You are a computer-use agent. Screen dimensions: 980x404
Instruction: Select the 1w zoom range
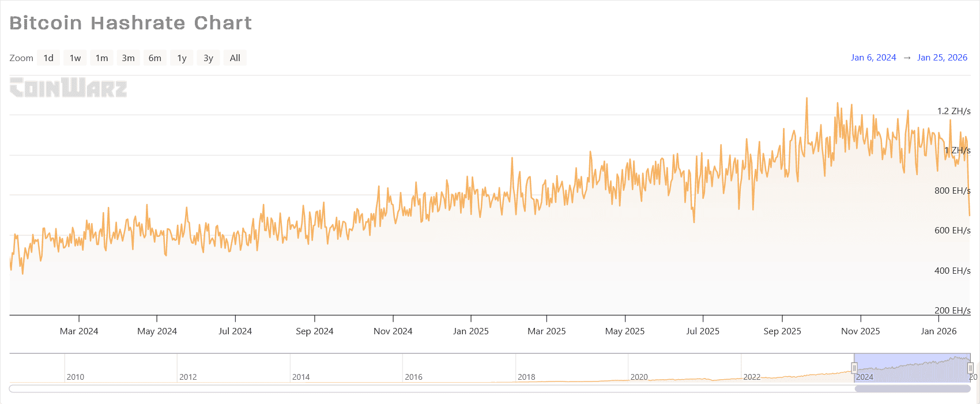75,58
